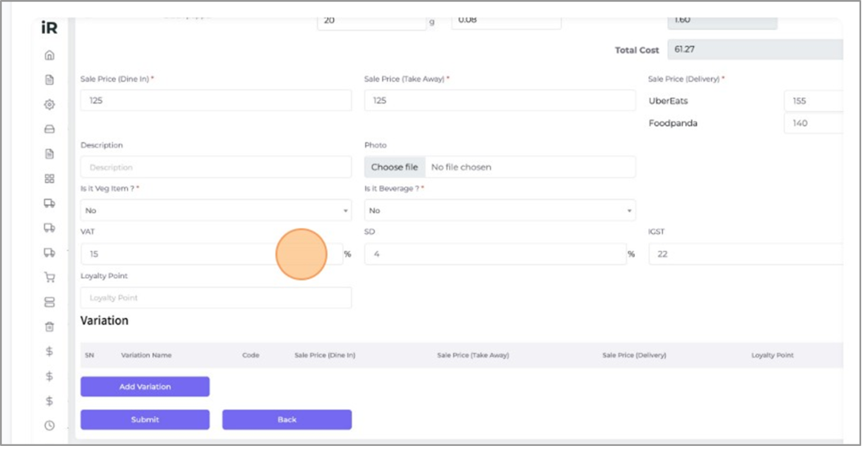Open the four-square grid sidebar icon
Image resolution: width=868 pixels, height=457 pixels.
pyautogui.click(x=49, y=178)
